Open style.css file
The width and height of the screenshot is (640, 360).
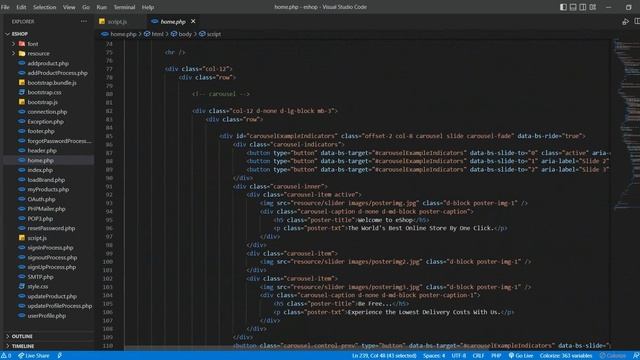tap(38, 287)
